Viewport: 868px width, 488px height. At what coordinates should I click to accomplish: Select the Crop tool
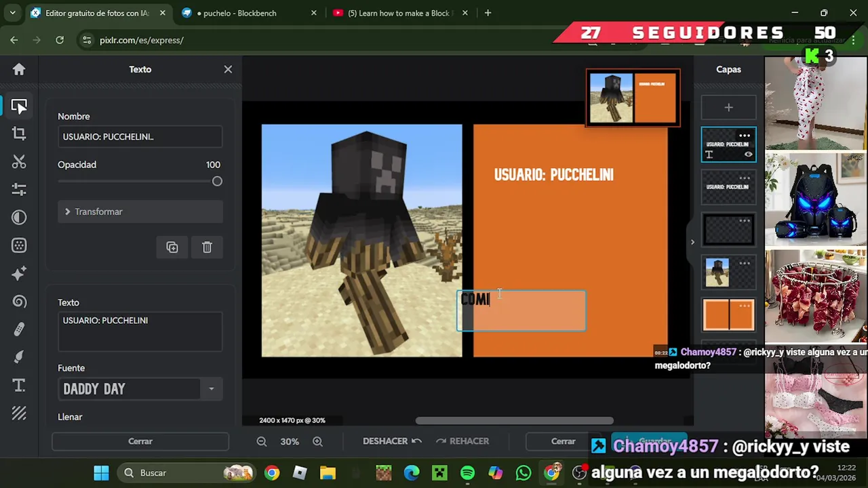pos(19,134)
